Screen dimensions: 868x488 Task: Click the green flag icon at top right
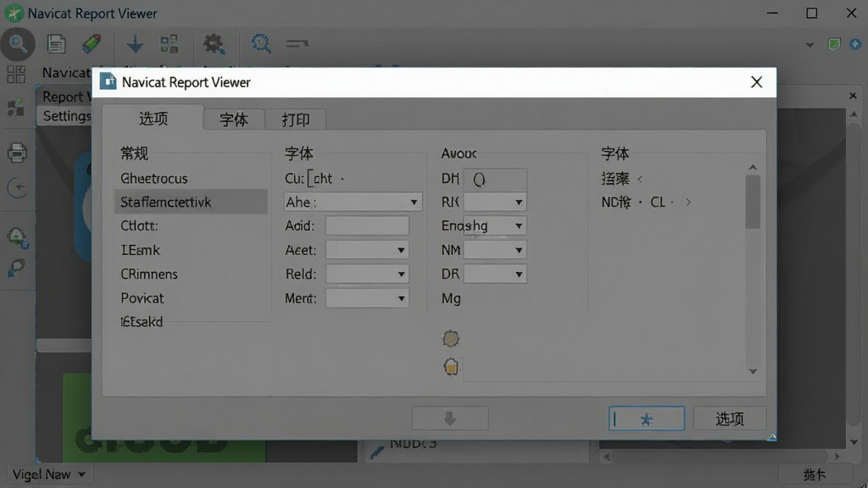(834, 44)
